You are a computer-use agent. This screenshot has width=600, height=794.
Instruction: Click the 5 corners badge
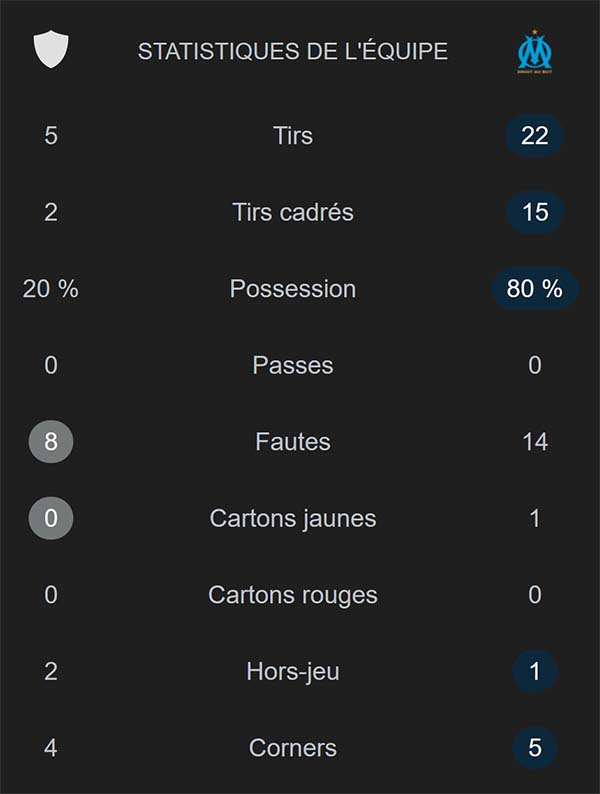535,748
